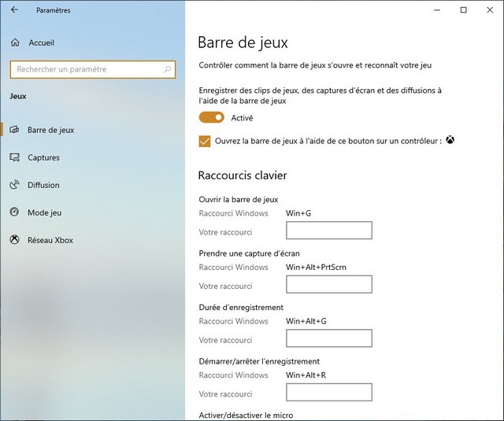The width and height of the screenshot is (504, 421).
Task: Click custom shortcut field for Prendre une capture
Action: tap(328, 285)
